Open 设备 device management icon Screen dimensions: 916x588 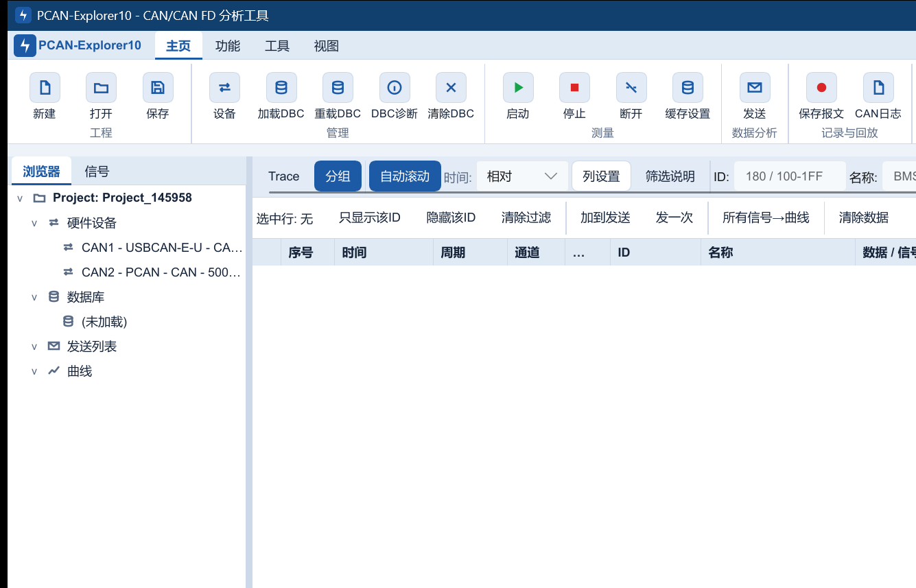224,88
